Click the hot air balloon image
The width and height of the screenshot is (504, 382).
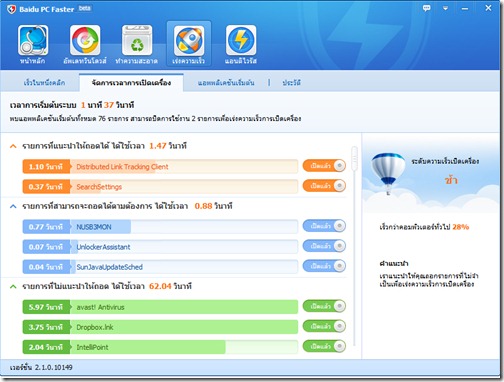[x=388, y=173]
